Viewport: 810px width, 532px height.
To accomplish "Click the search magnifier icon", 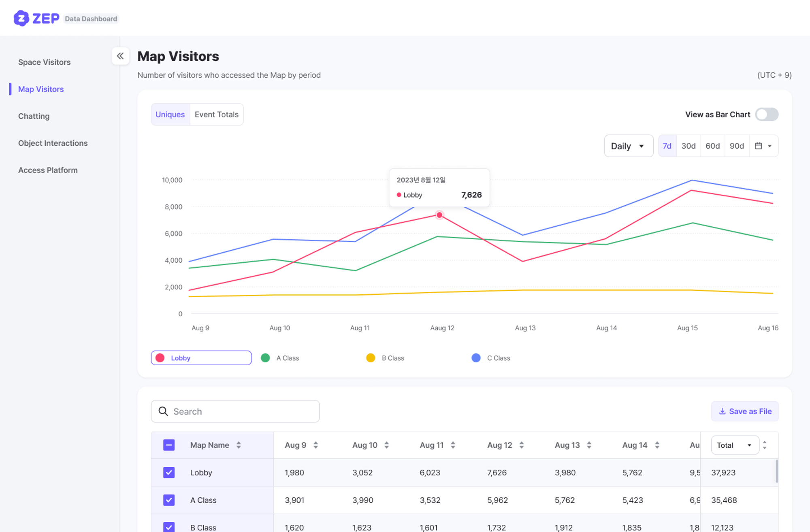I will point(163,411).
